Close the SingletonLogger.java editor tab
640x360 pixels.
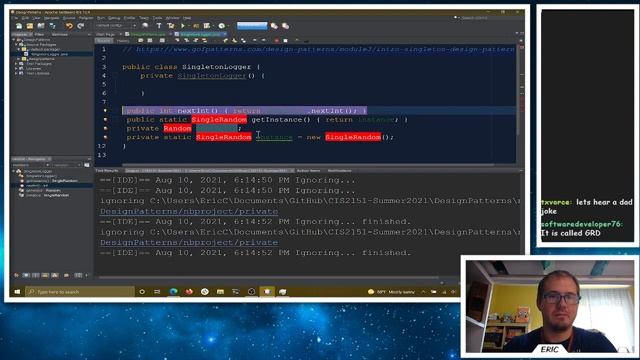[224, 34]
